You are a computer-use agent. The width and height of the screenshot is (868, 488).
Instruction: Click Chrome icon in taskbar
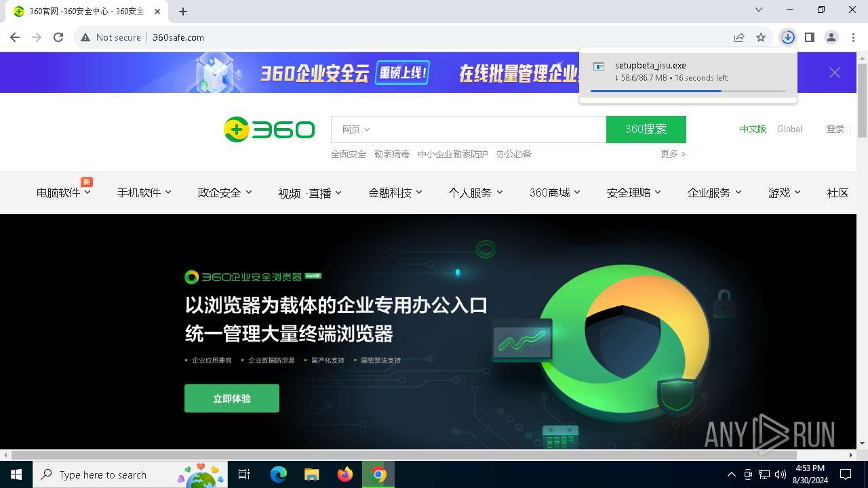coord(378,474)
